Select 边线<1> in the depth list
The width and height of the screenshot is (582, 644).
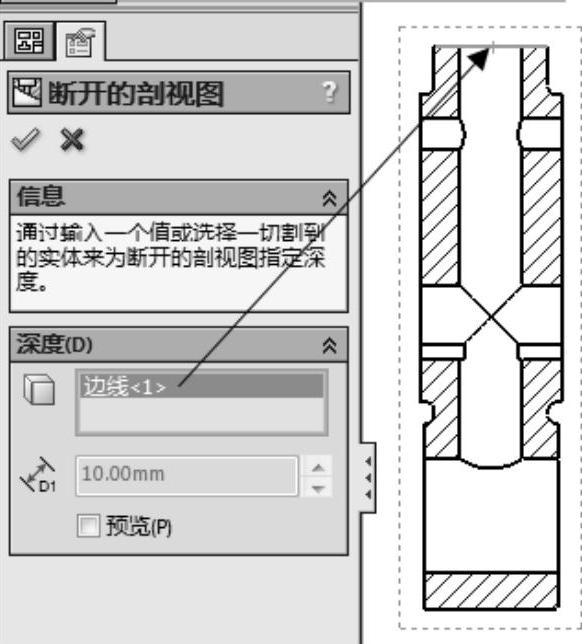coord(202,386)
